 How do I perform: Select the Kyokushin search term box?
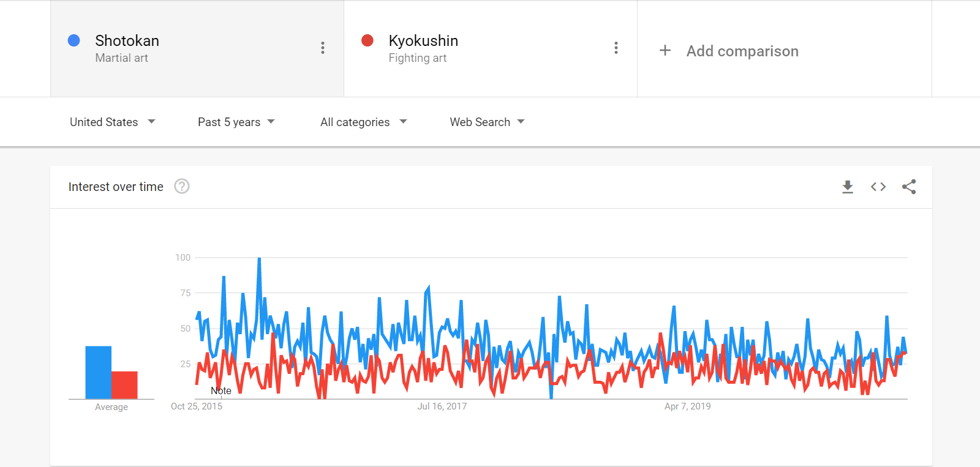click(x=491, y=48)
